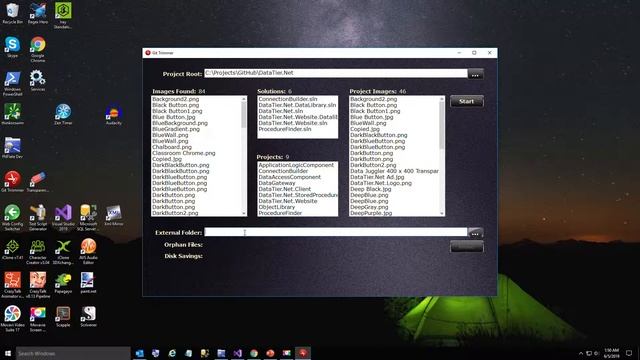This screenshot has width=640, height=360.
Task: Open the Git Trimmer desktop shortcut
Action: point(12,182)
